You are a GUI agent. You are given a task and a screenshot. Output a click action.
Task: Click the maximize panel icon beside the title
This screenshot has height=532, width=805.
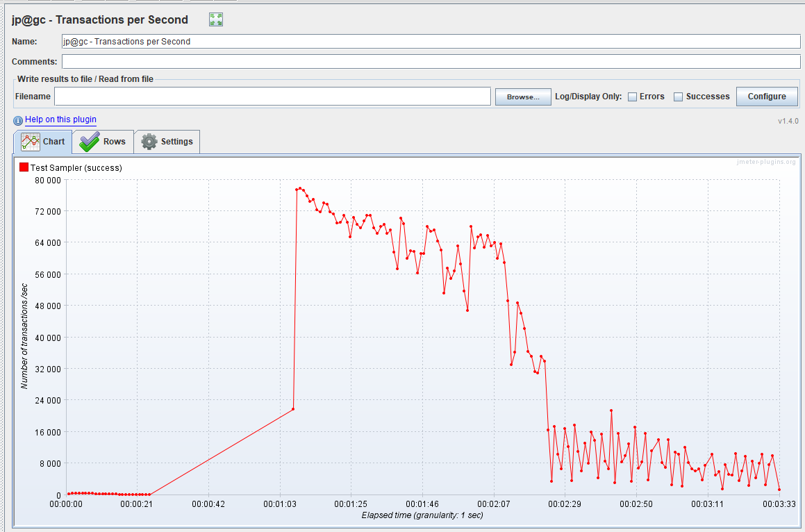click(215, 20)
